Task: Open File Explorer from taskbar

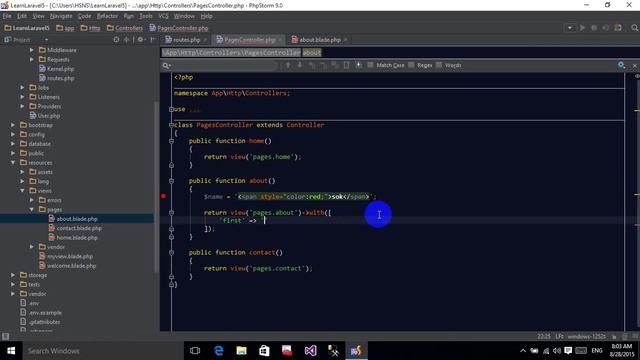Action: (x=242, y=351)
